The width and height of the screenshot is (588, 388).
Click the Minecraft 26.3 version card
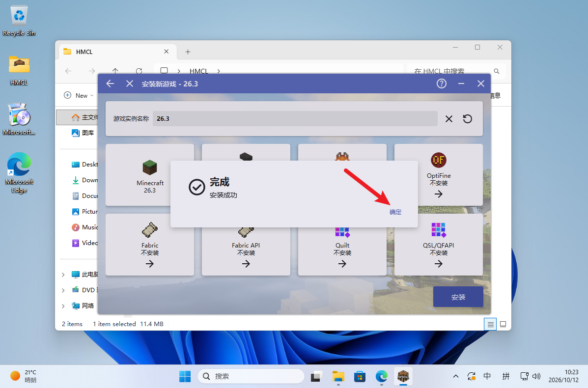[x=150, y=175]
